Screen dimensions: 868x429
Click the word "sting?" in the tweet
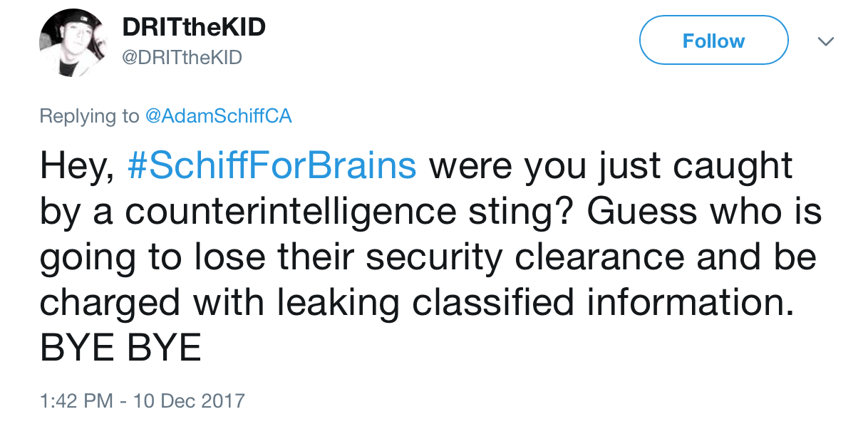point(512,212)
